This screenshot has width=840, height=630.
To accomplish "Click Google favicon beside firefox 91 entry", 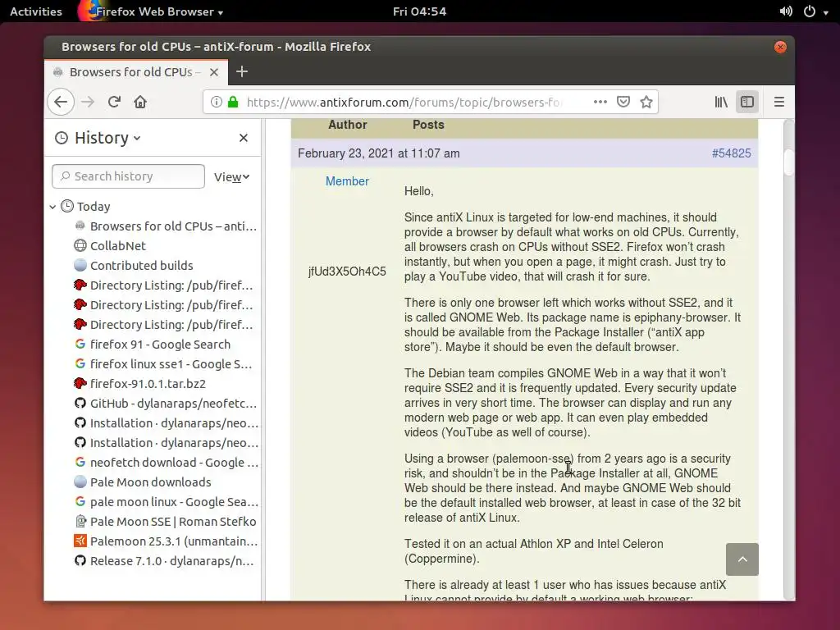I will click(x=80, y=345).
